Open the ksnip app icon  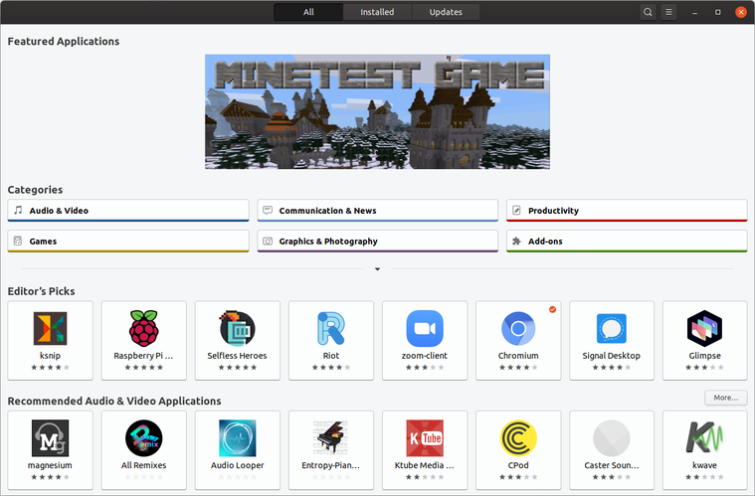click(x=50, y=328)
